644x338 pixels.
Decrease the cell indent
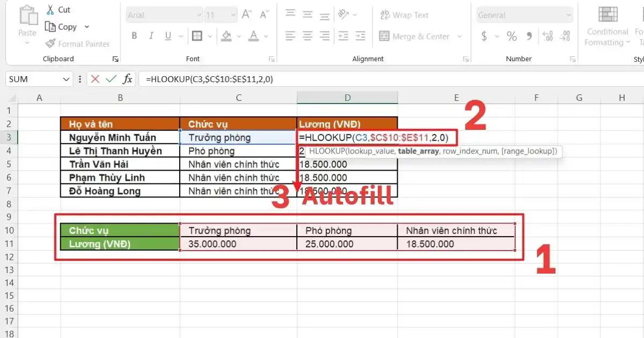pyautogui.click(x=343, y=36)
